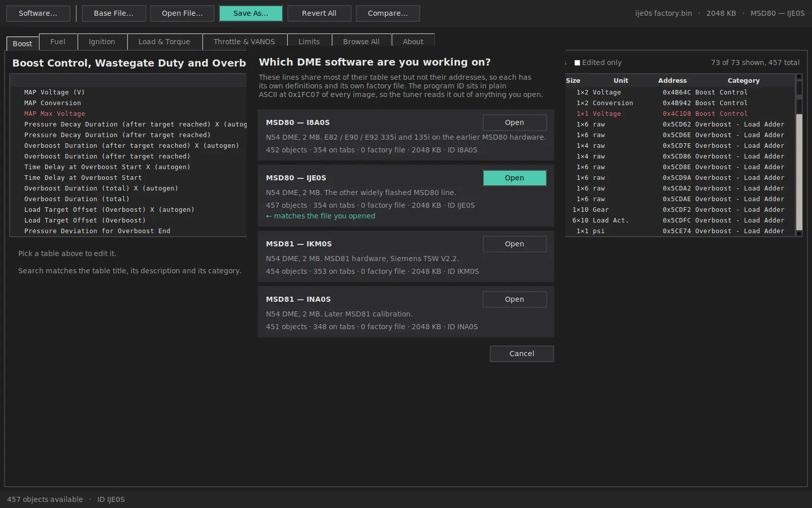The image size is (812, 508).
Task: Switch to the Fuel tab
Action: 58,42
